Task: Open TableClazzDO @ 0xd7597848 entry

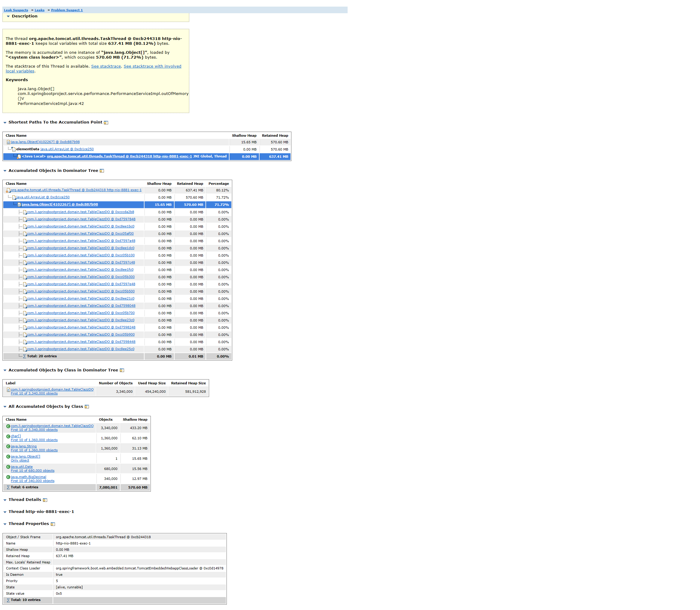Action: click(x=81, y=219)
